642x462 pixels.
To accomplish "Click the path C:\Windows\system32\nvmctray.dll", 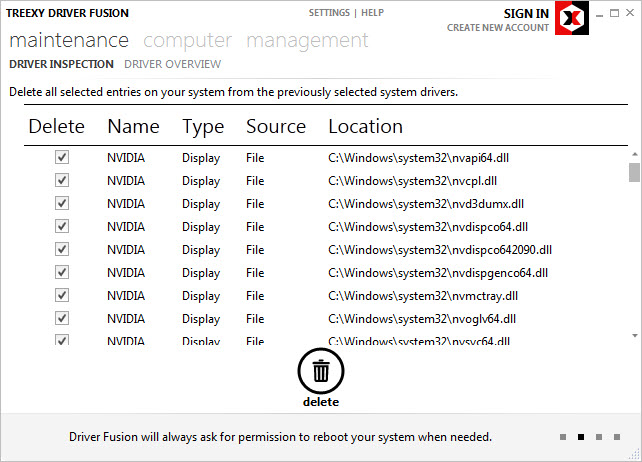I will (423, 296).
